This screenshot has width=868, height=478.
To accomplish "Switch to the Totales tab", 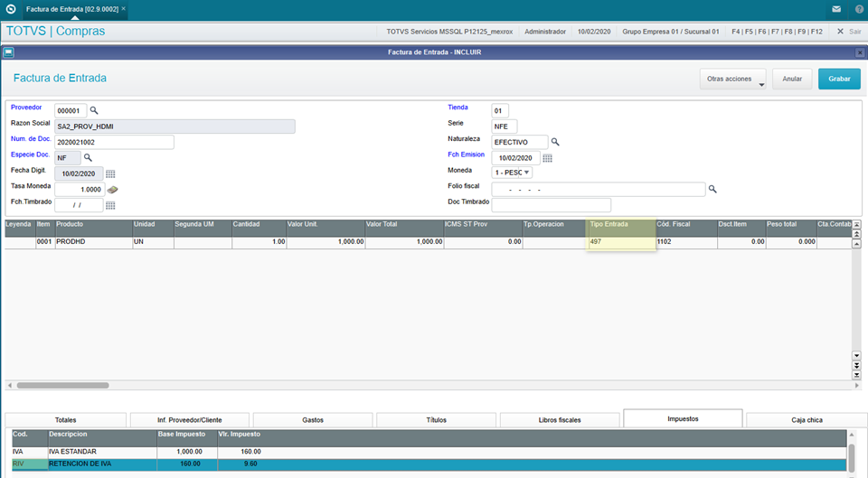I will click(x=65, y=420).
